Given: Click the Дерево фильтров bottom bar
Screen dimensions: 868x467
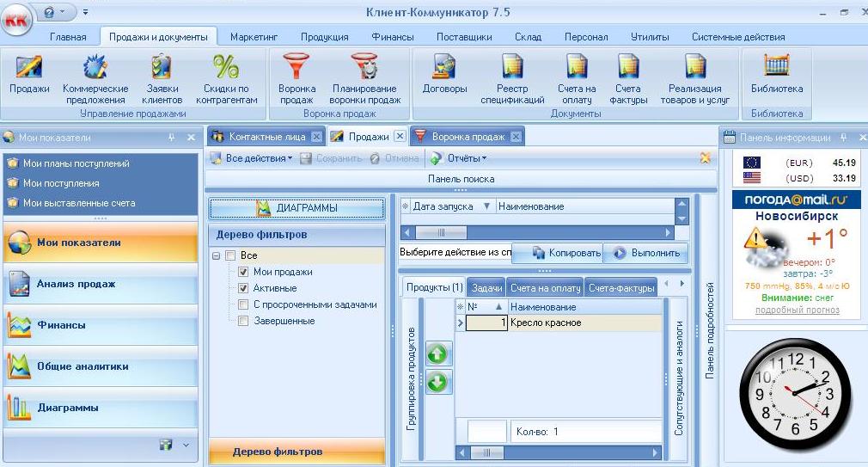Looking at the screenshot, I should [296, 452].
